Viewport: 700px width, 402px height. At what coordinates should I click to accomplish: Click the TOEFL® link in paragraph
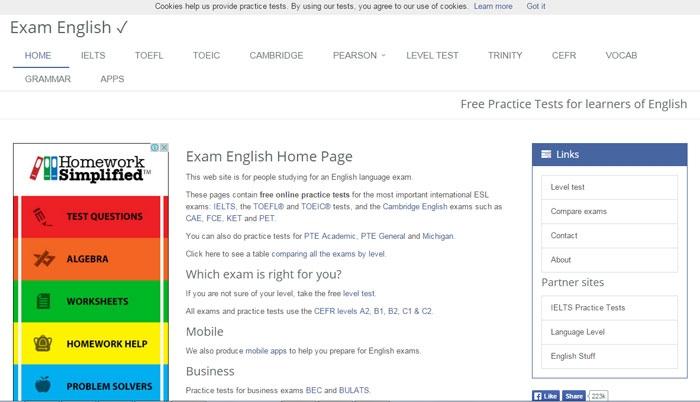[x=268, y=206]
